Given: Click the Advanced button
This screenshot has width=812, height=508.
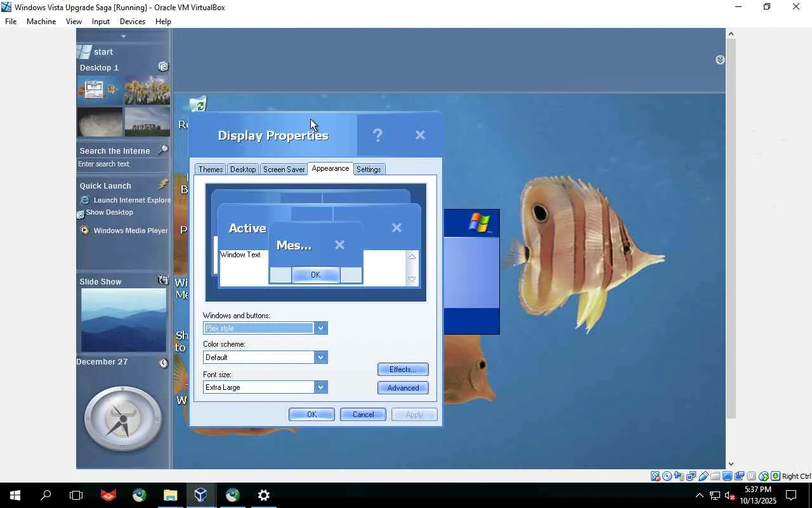Looking at the screenshot, I should [403, 388].
